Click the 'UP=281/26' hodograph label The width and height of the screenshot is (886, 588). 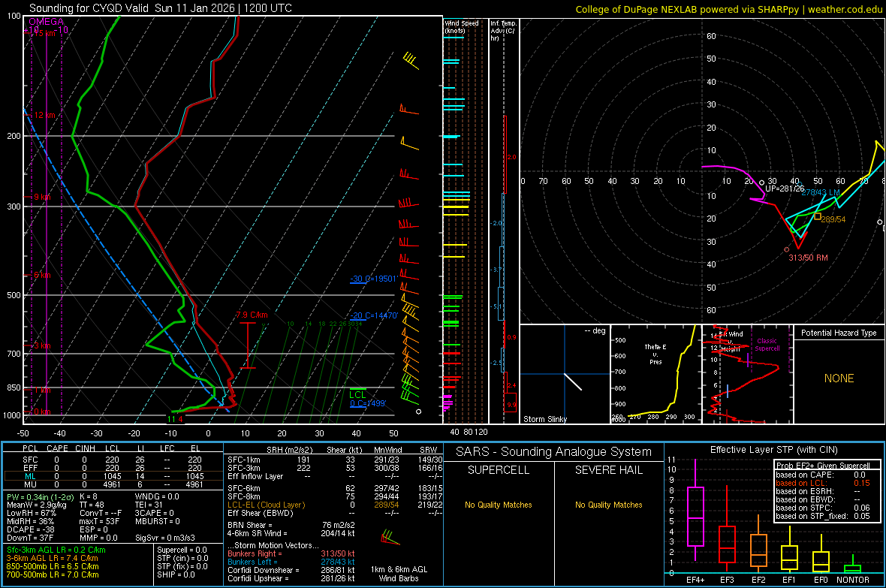(785, 188)
